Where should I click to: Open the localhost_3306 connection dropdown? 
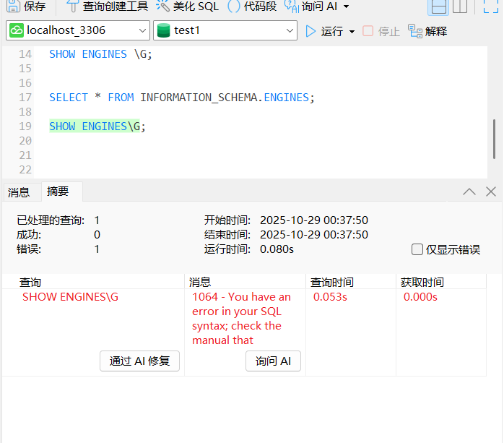(78, 30)
